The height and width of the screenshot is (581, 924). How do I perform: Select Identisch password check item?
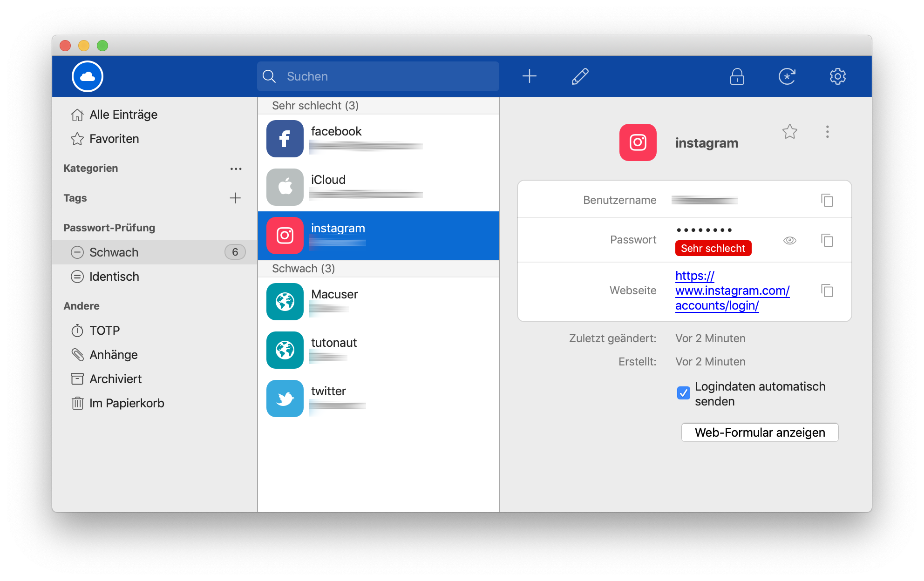154,277
